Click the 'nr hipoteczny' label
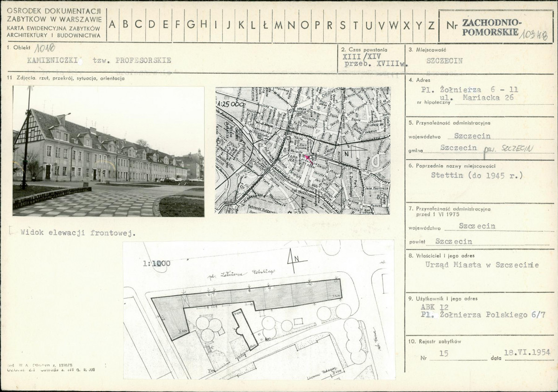558x392 pixels. pyautogui.click(x=434, y=102)
